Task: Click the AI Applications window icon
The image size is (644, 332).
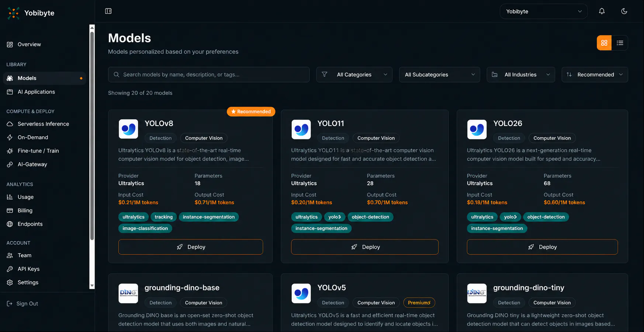Action: (10, 92)
